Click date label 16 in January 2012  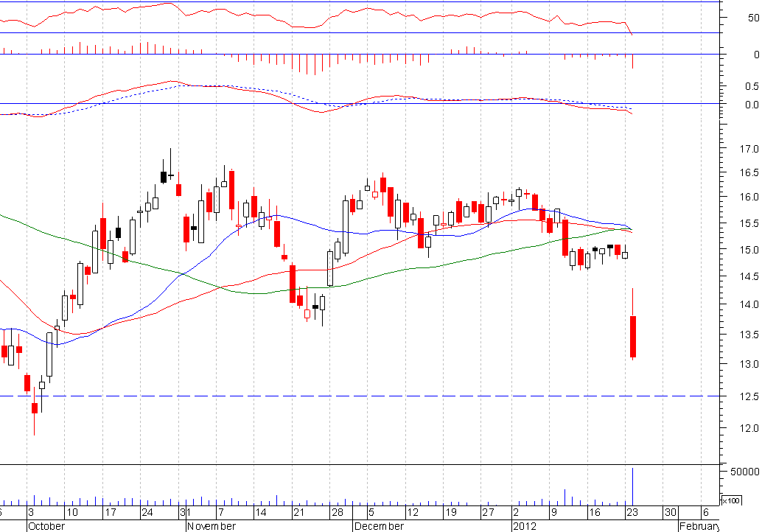point(594,512)
